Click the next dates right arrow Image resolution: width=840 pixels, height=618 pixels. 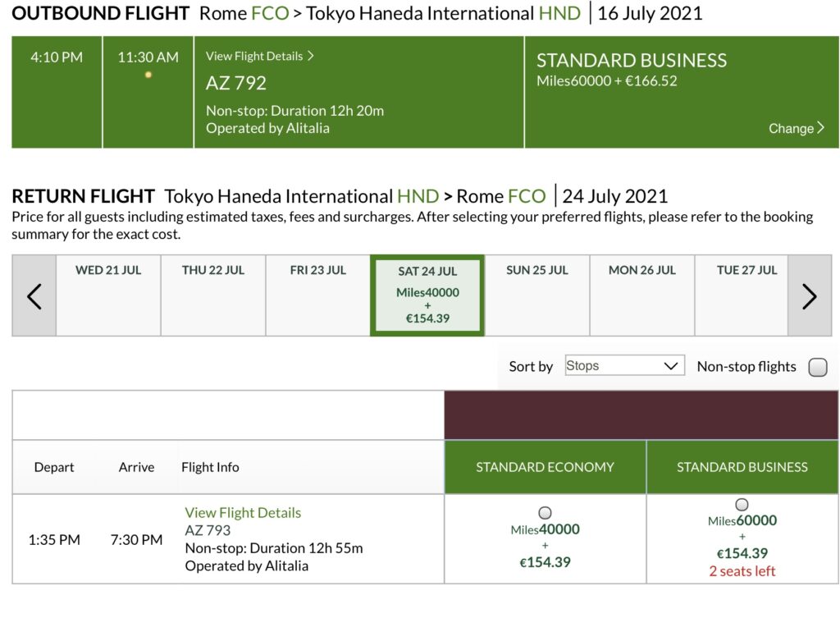(809, 296)
